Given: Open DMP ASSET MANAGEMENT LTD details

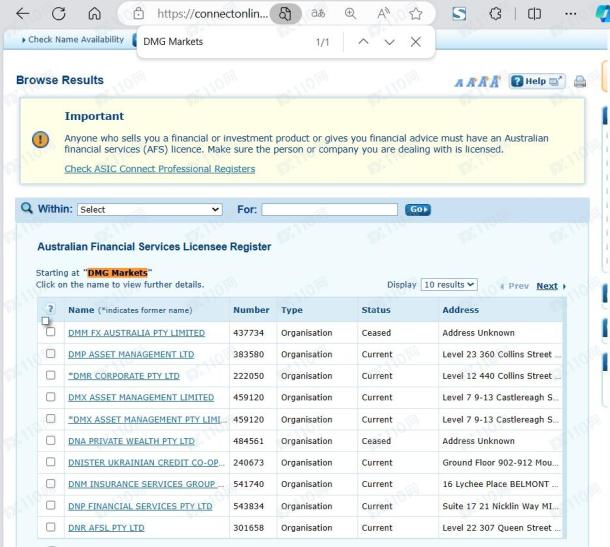Looking at the screenshot, I should point(131,354).
